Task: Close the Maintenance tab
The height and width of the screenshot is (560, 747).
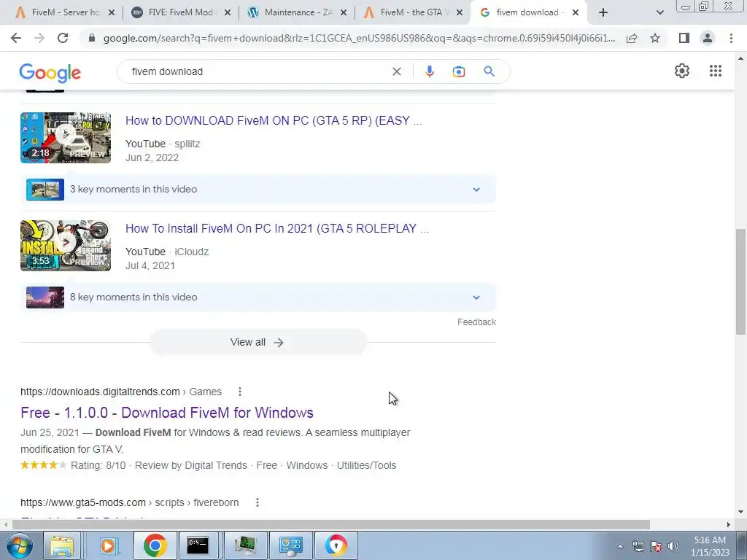Action: tap(344, 12)
